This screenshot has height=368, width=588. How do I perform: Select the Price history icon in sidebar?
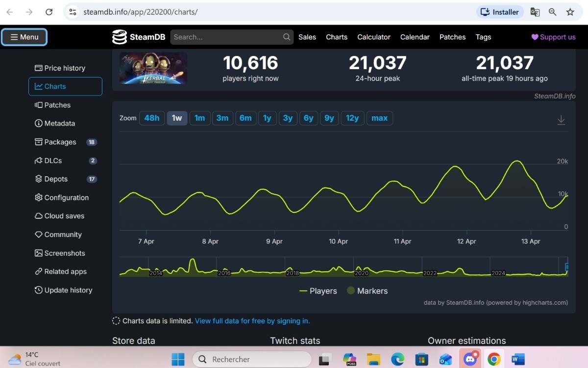coord(39,67)
